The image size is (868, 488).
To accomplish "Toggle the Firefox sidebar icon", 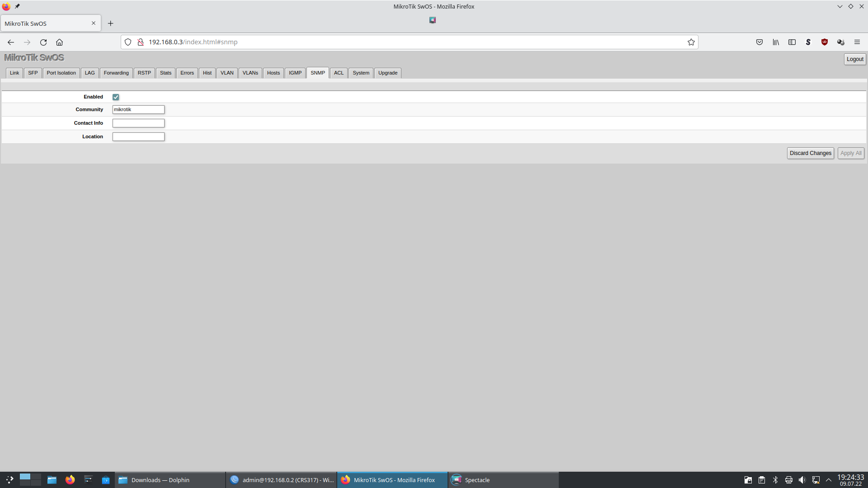I will pos(792,42).
